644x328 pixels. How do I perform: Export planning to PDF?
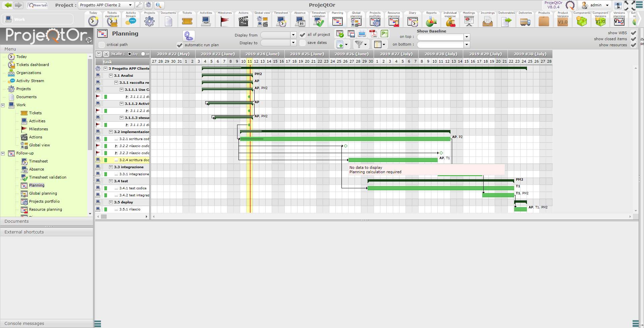[373, 34]
